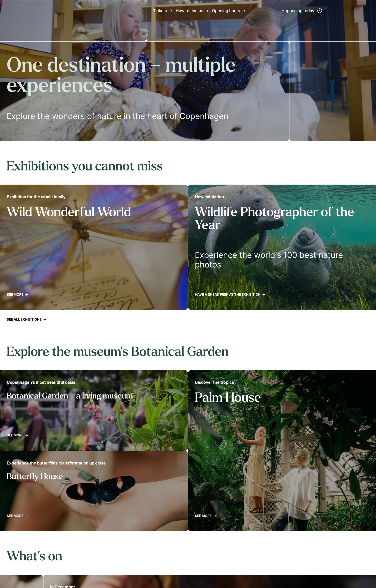The image size is (376, 588).
Task: Open the Happening today link
Action: tap(298, 11)
